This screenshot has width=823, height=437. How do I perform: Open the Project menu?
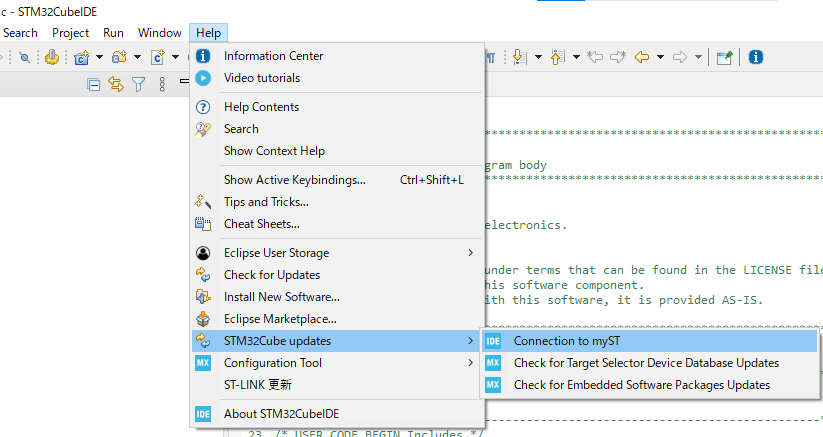pos(70,33)
